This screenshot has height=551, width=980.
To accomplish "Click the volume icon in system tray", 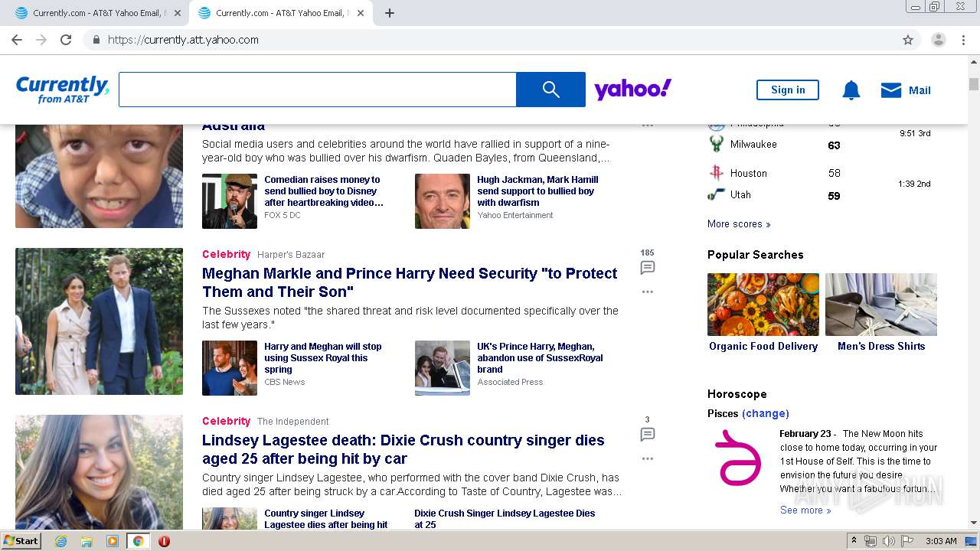I will pyautogui.click(x=889, y=541).
